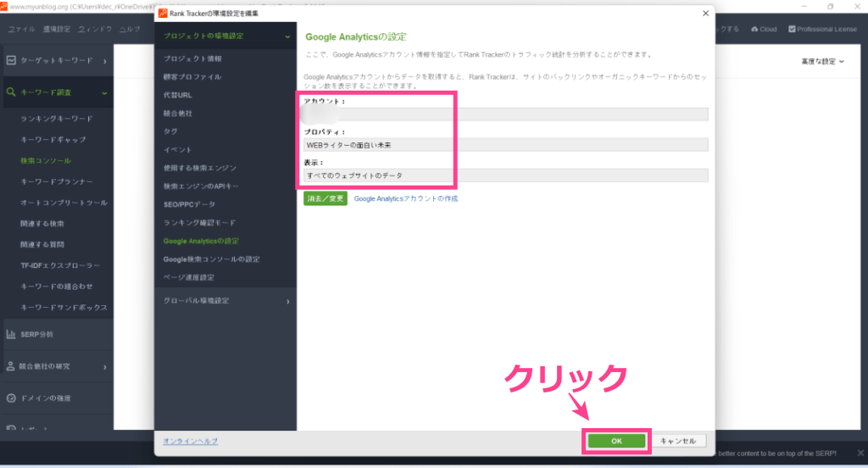Select イベント in settings list

177,150
